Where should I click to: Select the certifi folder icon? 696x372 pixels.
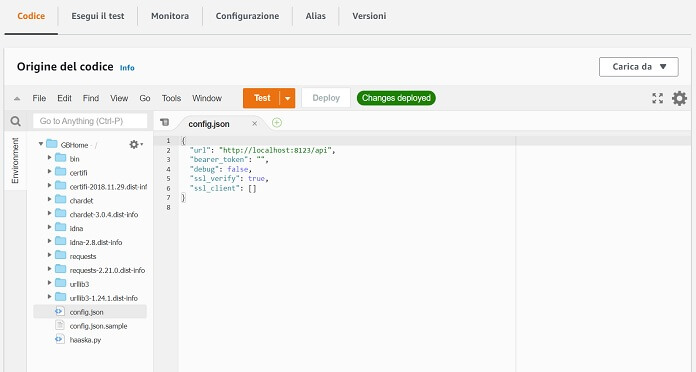[x=60, y=171]
